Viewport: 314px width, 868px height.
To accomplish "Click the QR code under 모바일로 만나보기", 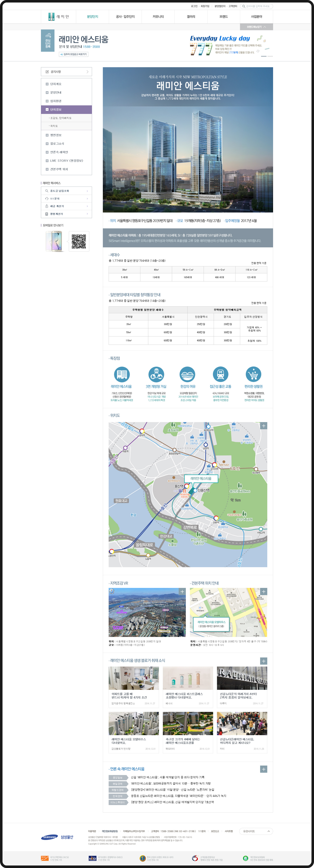I will coord(79,241).
